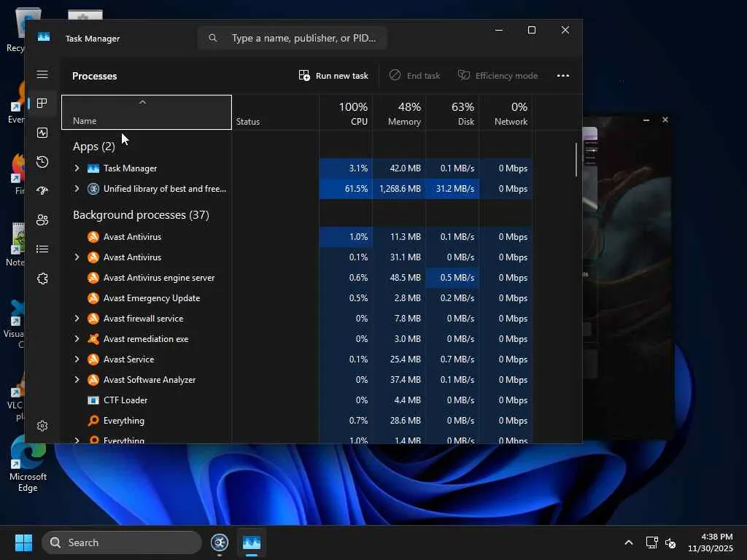Sort by the Name column header

coord(147,112)
